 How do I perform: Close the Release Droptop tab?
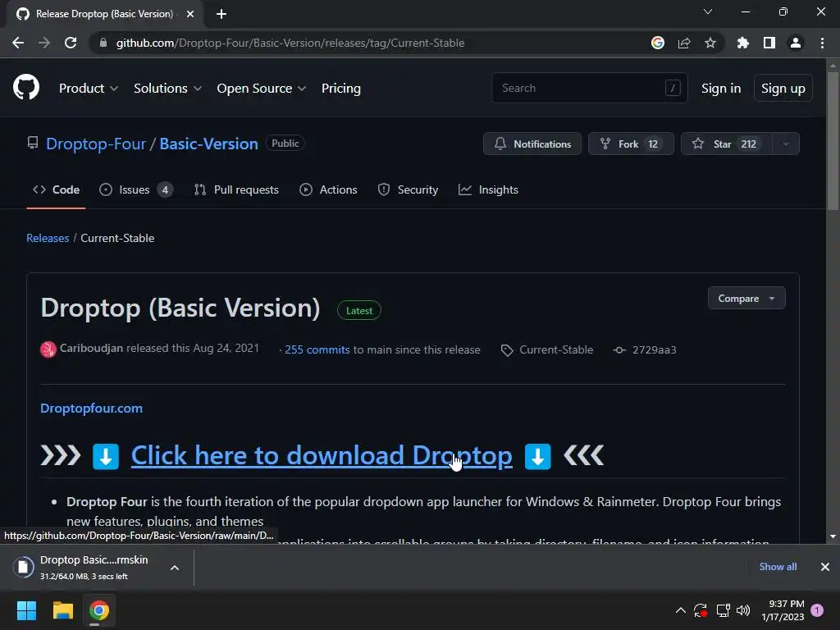click(190, 14)
